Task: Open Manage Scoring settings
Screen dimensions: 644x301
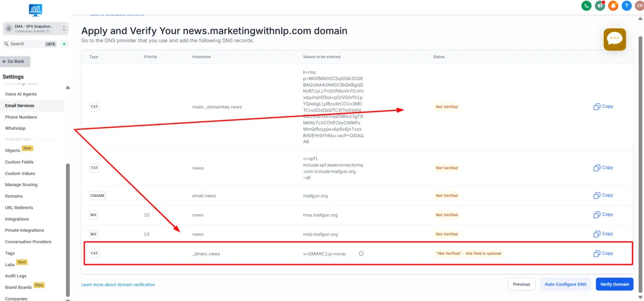Action: click(21, 185)
